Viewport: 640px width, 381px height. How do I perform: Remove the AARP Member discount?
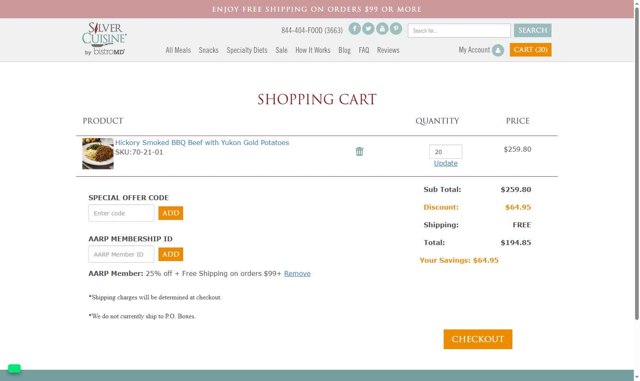point(297,274)
